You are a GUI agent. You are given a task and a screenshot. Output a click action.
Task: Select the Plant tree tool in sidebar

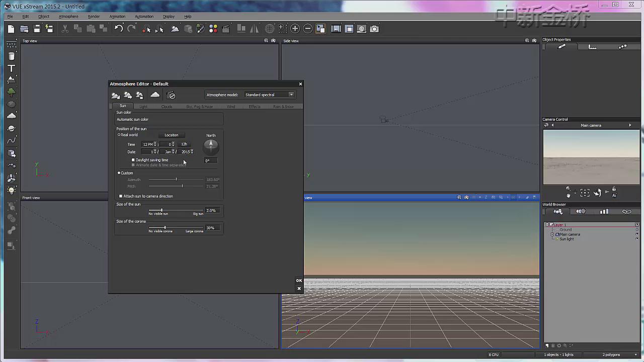(11, 92)
